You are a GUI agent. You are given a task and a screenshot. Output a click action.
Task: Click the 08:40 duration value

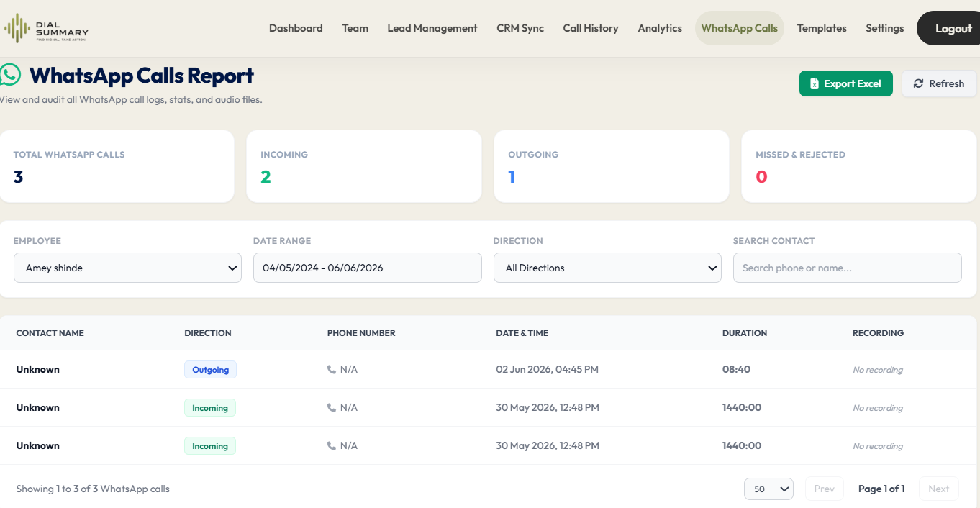736,369
